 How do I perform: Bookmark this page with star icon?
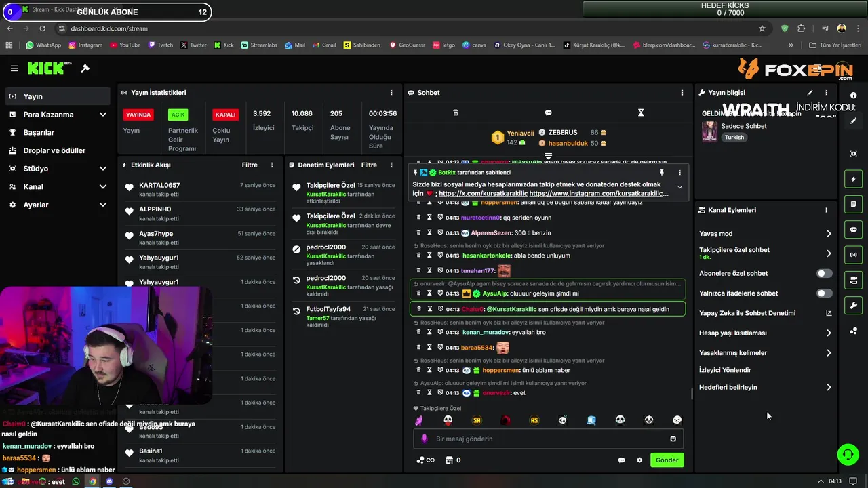click(x=762, y=28)
